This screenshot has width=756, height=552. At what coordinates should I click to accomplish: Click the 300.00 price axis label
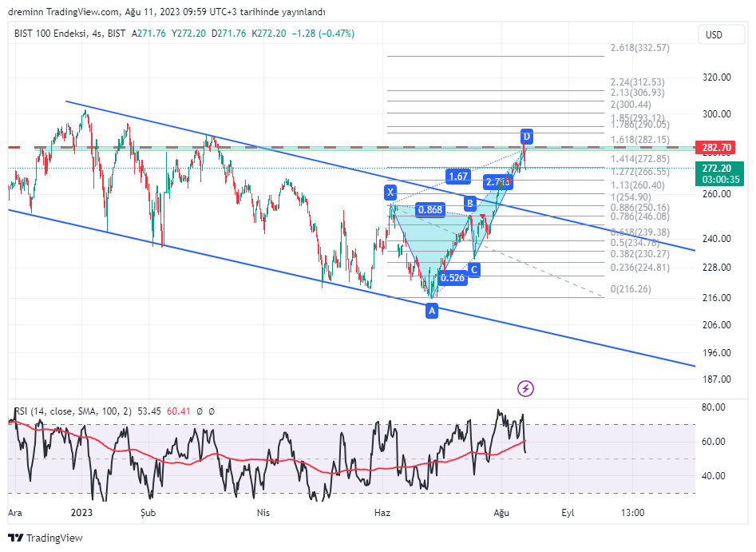pyautogui.click(x=716, y=114)
